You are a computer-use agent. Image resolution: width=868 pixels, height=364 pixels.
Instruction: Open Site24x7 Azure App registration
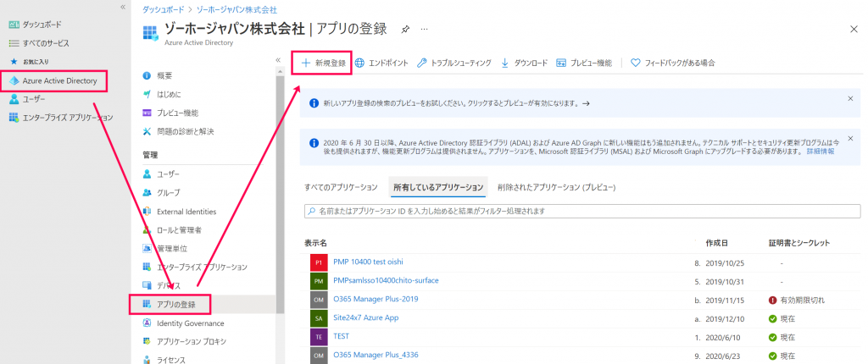click(366, 317)
